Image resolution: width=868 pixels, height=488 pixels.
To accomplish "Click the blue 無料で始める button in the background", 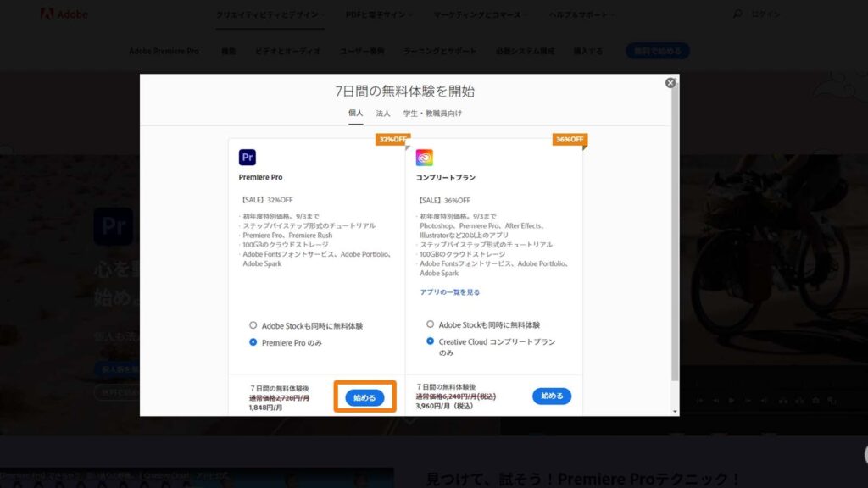I will (x=658, y=51).
